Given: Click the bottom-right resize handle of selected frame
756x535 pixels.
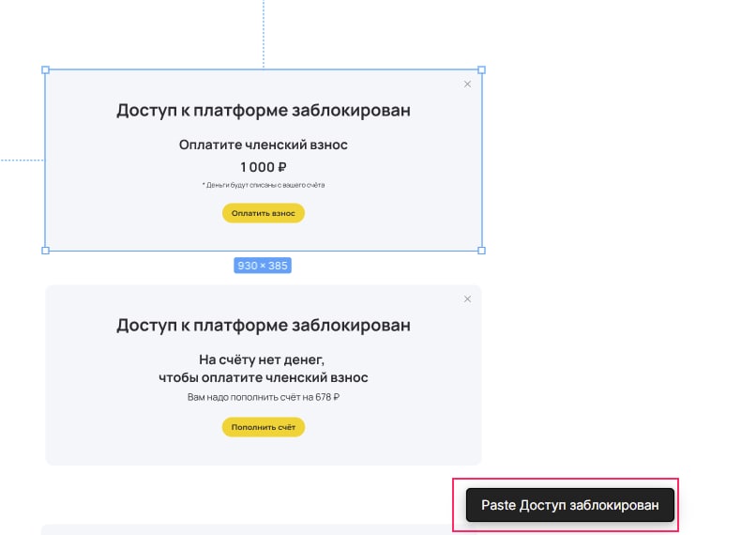Looking at the screenshot, I should pos(482,251).
